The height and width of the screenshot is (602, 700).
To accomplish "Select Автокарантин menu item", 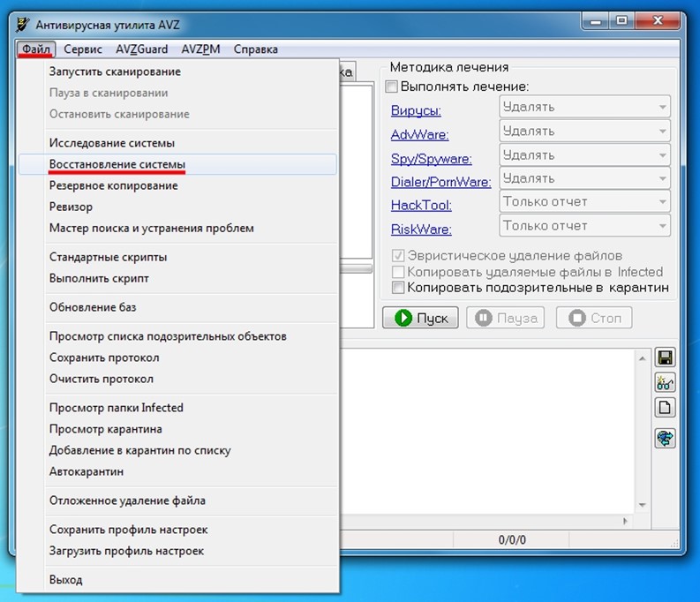I will pos(177,471).
